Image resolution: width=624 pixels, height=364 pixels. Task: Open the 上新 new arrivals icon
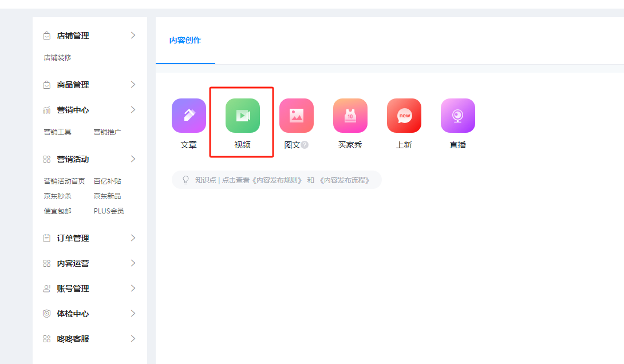coord(404,116)
